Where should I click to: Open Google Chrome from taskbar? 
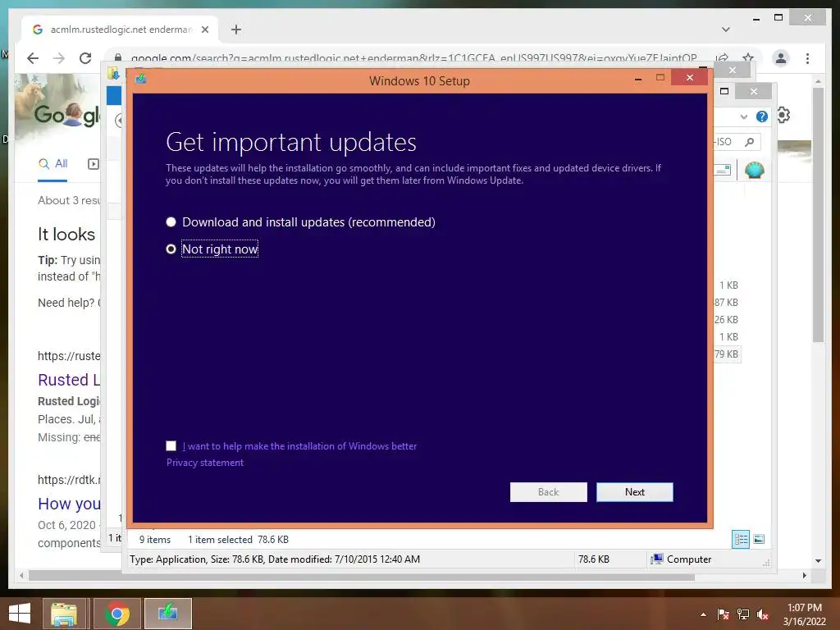pyautogui.click(x=116, y=614)
